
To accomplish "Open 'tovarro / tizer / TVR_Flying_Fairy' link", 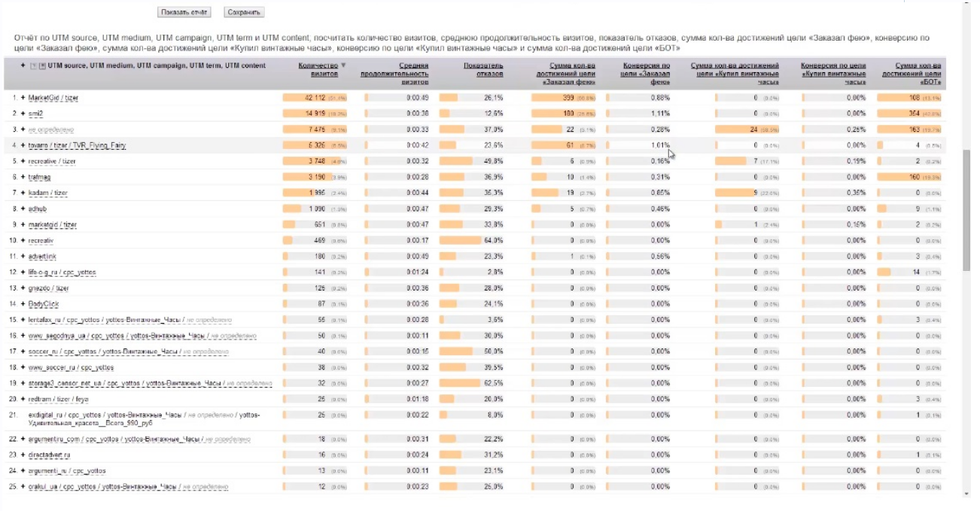I will click(x=77, y=145).
